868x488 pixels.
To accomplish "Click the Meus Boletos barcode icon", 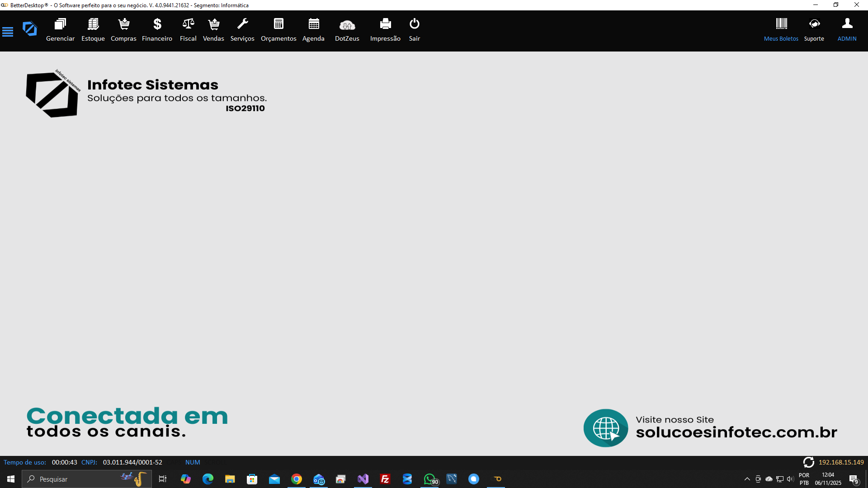I will coord(781,25).
